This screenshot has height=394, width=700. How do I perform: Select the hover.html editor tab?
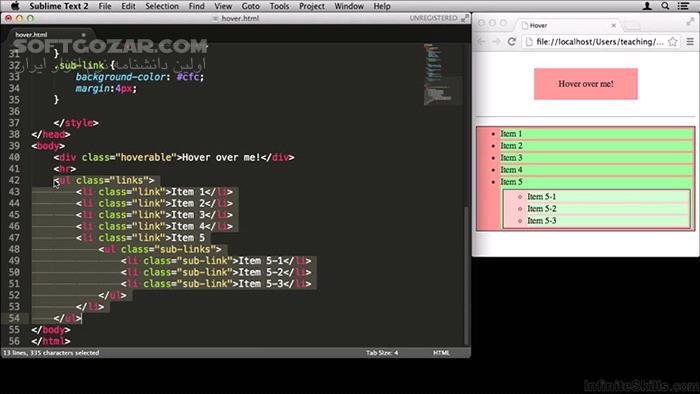tap(31, 34)
